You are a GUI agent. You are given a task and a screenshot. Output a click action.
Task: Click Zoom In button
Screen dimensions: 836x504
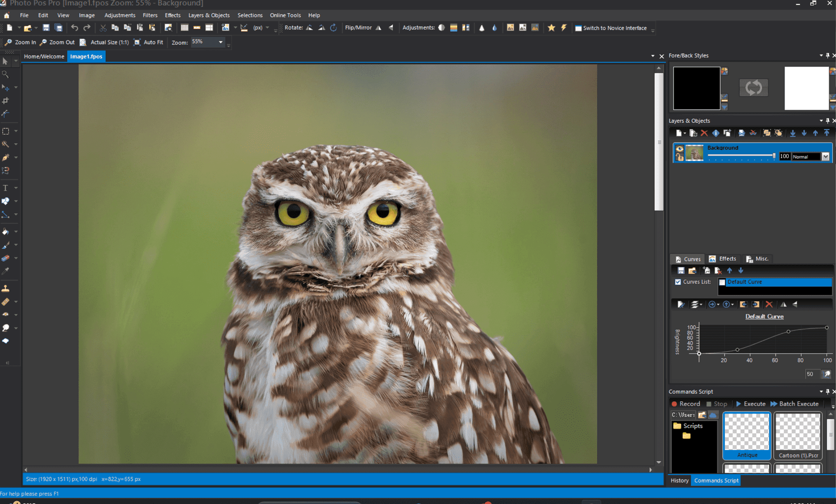(x=20, y=42)
